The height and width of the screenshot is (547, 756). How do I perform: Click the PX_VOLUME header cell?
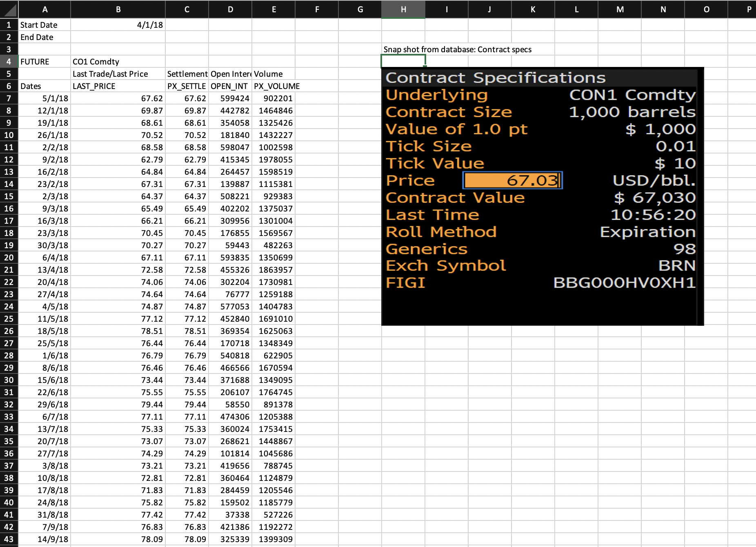[273, 86]
